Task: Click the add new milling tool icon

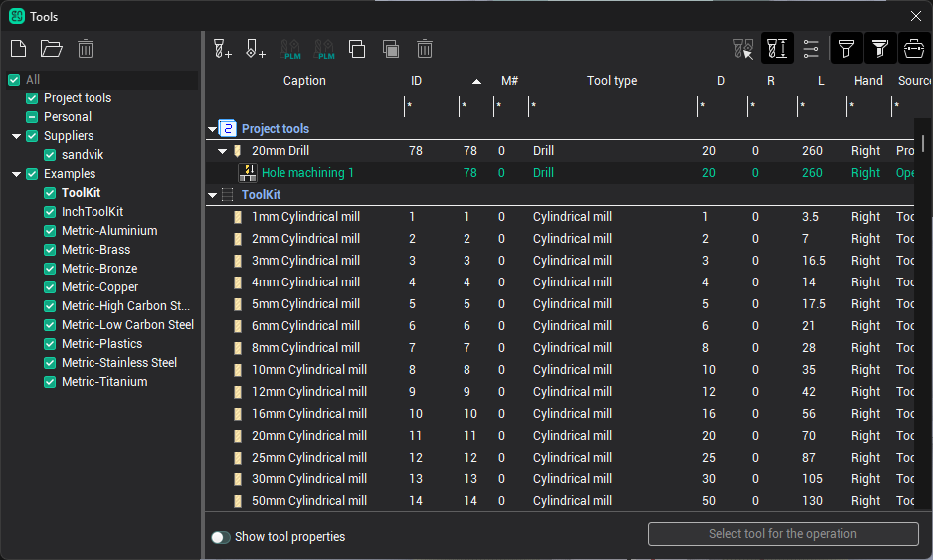Action: coord(223,48)
